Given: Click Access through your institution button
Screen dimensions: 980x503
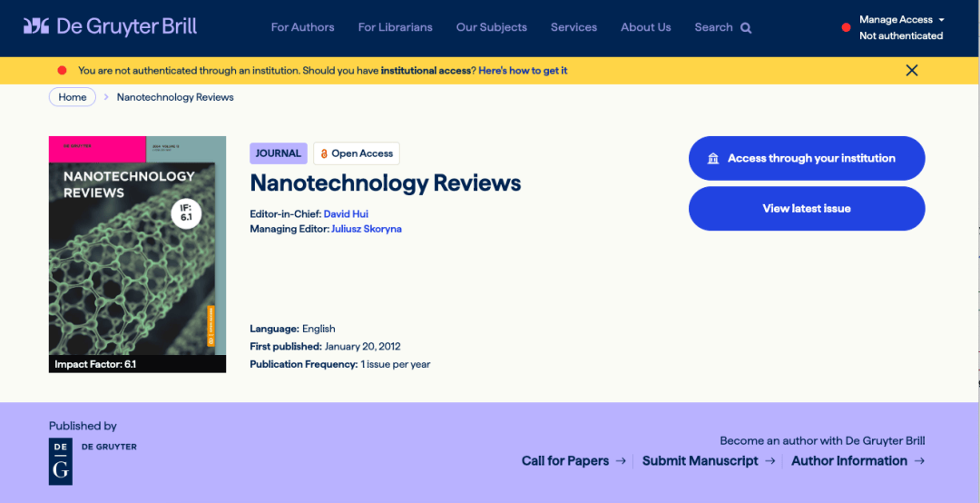Looking at the screenshot, I should click(807, 158).
